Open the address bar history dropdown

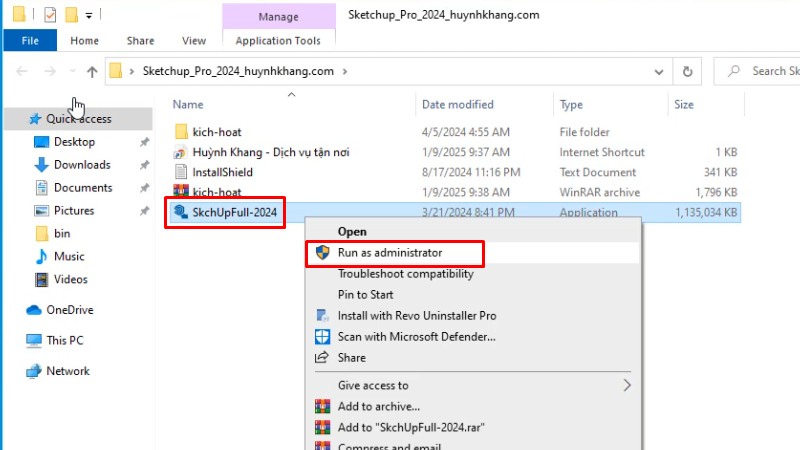658,72
